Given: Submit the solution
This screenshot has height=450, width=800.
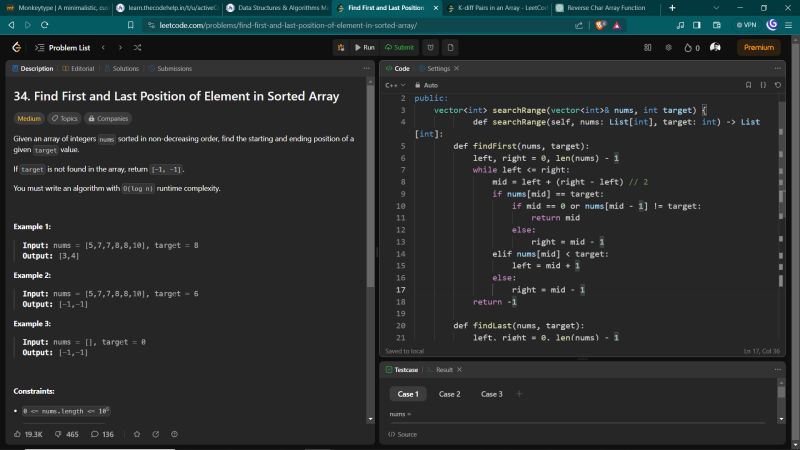Looking at the screenshot, I should (399, 47).
